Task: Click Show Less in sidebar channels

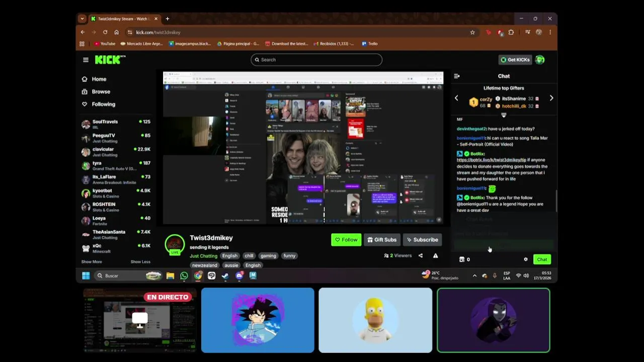Action: tap(140, 261)
